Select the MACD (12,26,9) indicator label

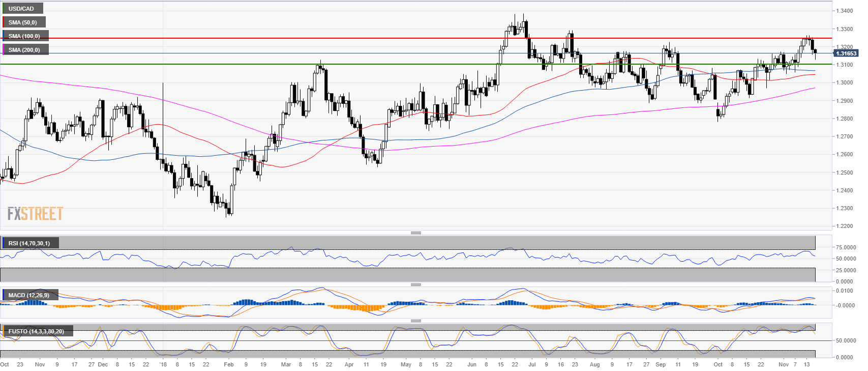click(x=29, y=295)
